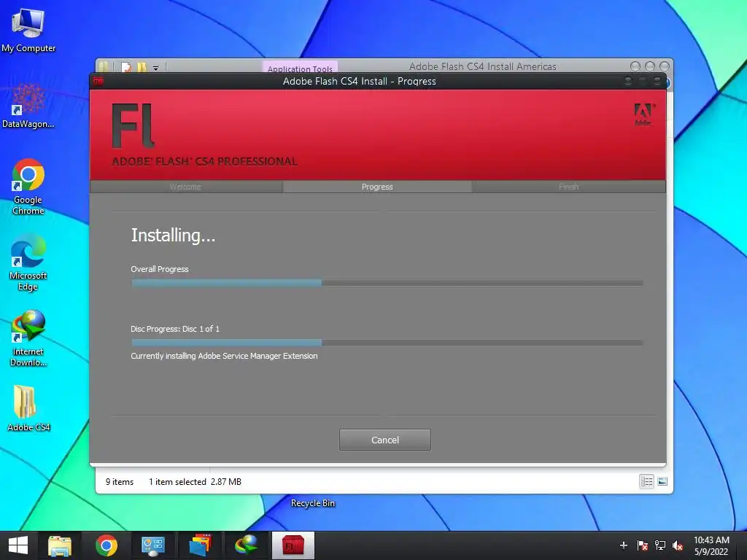Click the Recycle Bin desktop label
This screenshot has width=747, height=560.
312,503
